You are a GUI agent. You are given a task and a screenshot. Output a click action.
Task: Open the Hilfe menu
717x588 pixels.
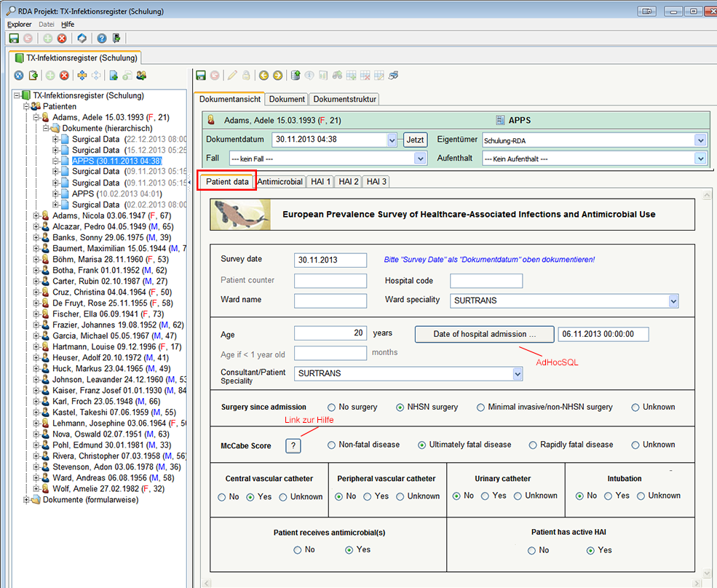pyautogui.click(x=68, y=24)
